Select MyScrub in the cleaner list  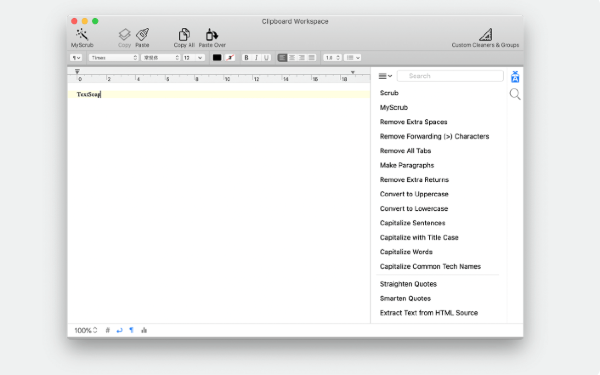(x=394, y=108)
